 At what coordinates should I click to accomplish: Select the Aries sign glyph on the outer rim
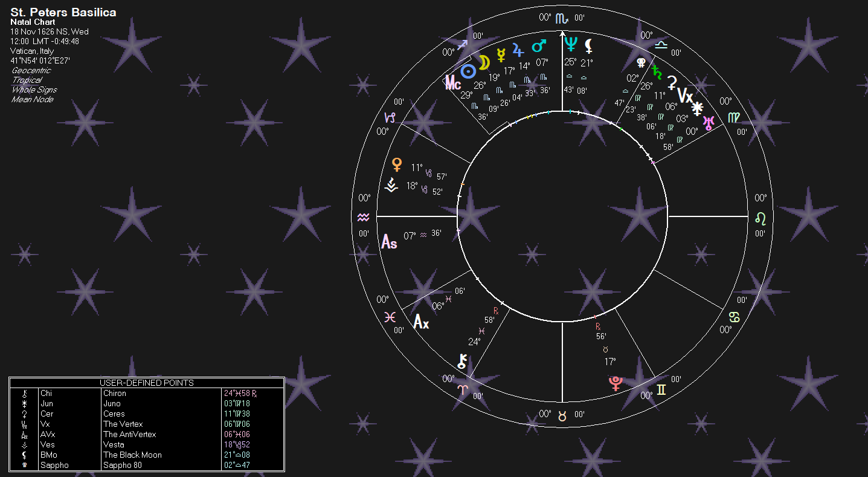(x=463, y=389)
